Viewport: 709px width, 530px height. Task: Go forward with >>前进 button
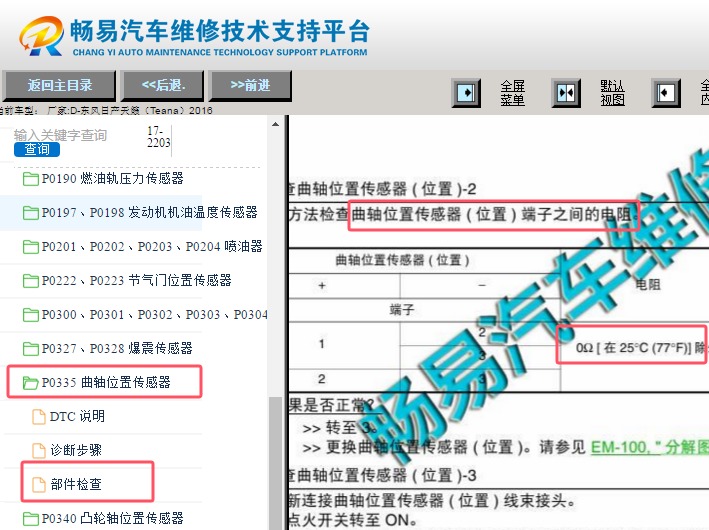pyautogui.click(x=250, y=85)
